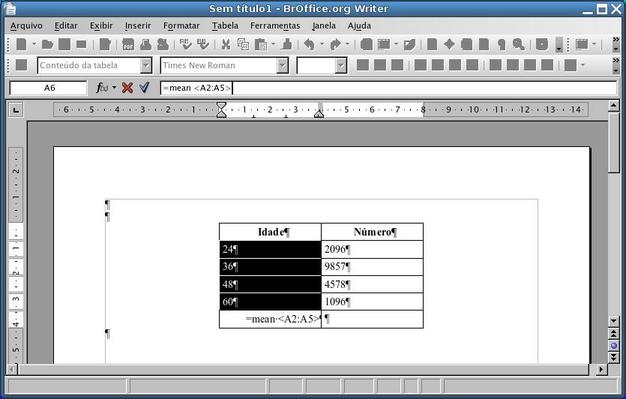Click the Undo arrow icon

click(309, 44)
